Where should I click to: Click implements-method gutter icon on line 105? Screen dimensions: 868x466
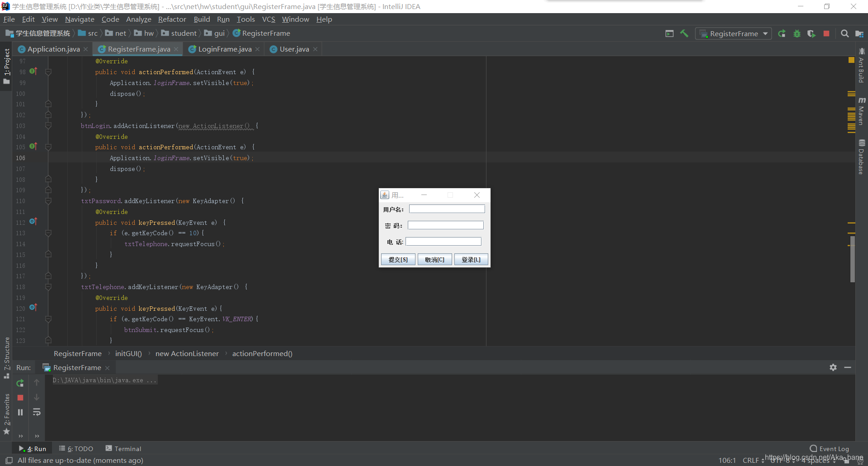point(33,146)
